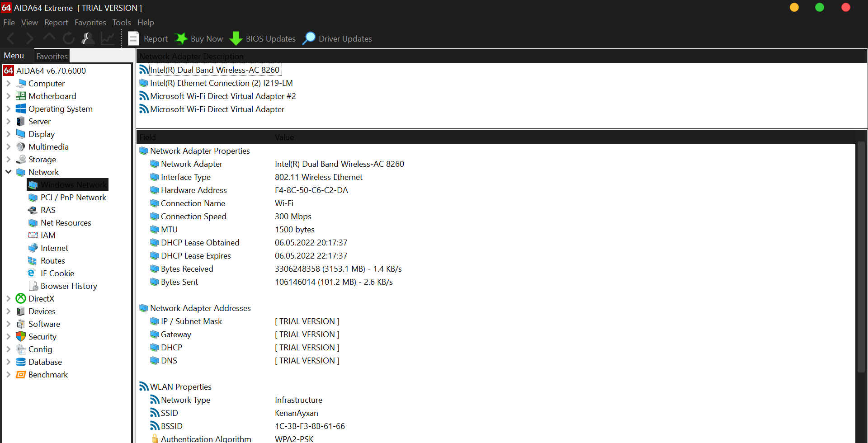Viewport: 868px width, 443px height.
Task: Click the Computer tree icon
Action: (21, 83)
